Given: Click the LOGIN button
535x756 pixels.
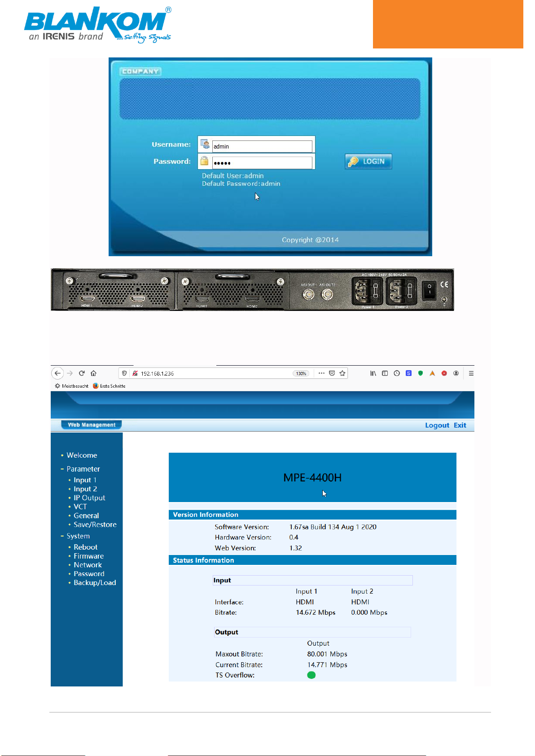Looking at the screenshot, I should [368, 162].
